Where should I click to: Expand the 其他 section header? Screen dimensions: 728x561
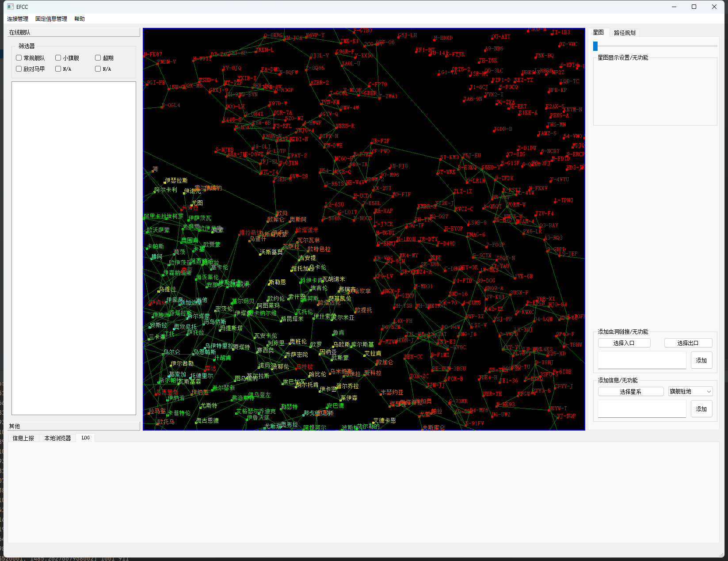click(x=74, y=426)
